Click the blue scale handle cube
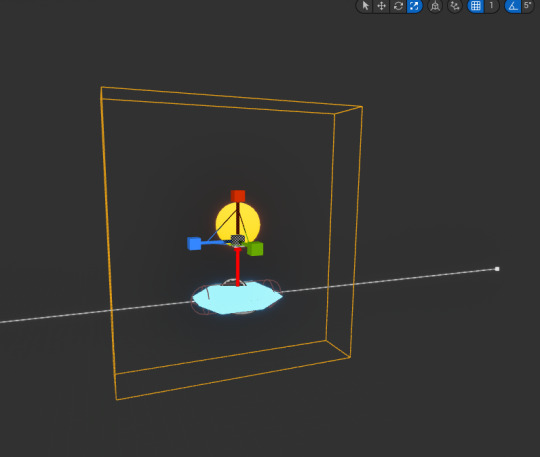540x457 pixels. (194, 243)
